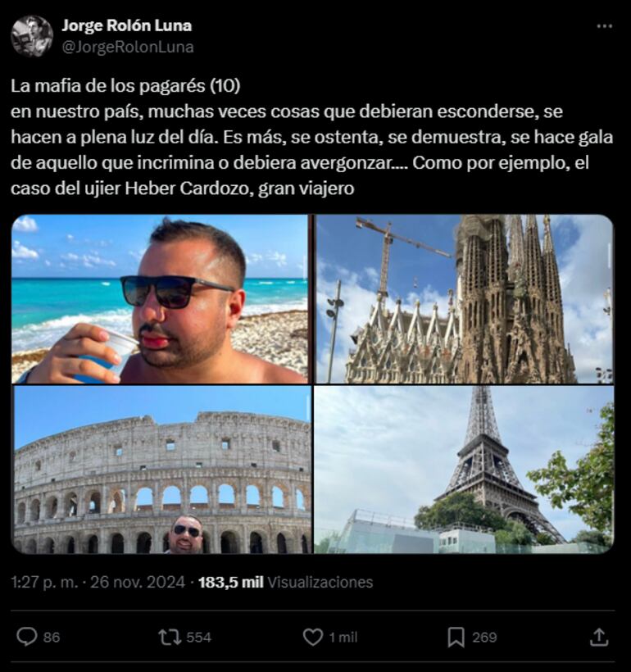
Task: Click the share upload icon
Action: [599, 637]
